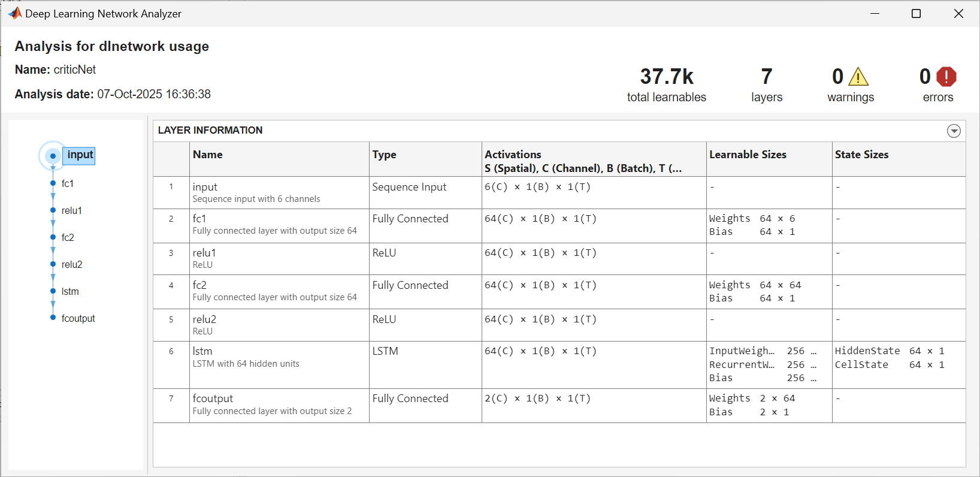Screen dimensions: 980x477
Task: Click the warnings triangle icon
Action: pyautogui.click(x=858, y=77)
